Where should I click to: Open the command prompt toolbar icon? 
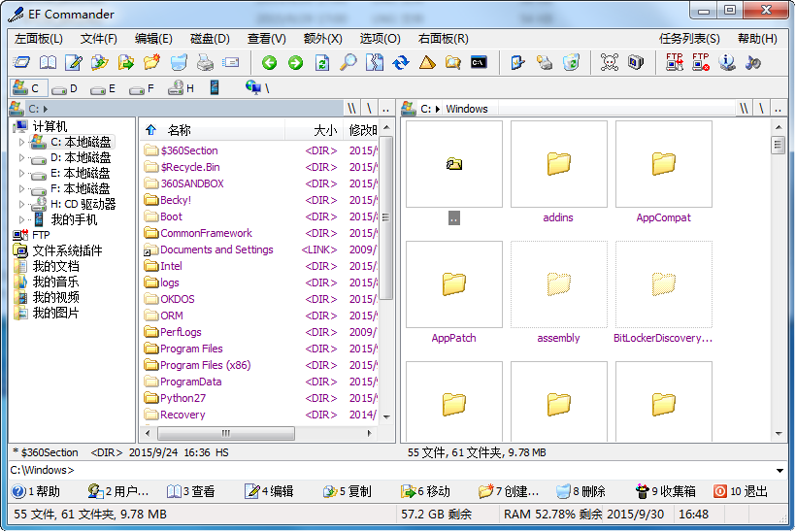tap(479, 63)
